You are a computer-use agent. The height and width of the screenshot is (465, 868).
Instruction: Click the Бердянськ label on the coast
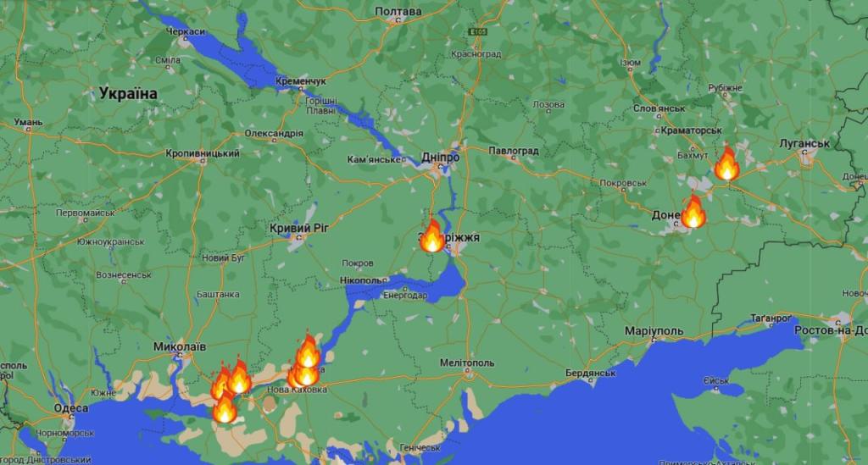click(x=590, y=374)
